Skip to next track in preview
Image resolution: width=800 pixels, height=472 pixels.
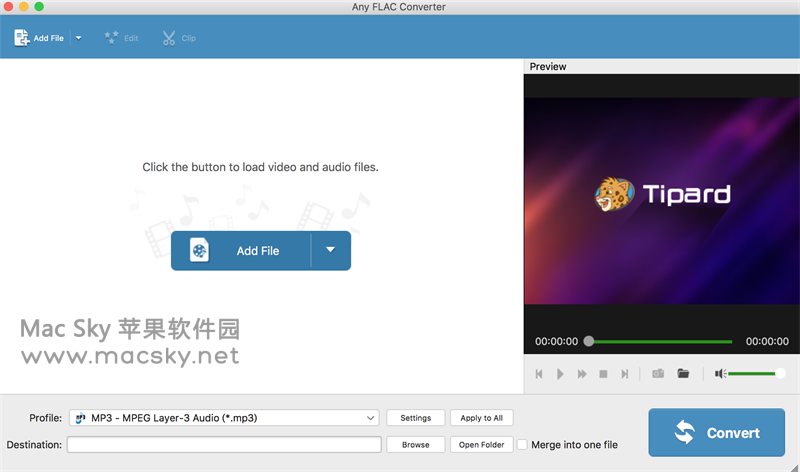pyautogui.click(x=624, y=374)
